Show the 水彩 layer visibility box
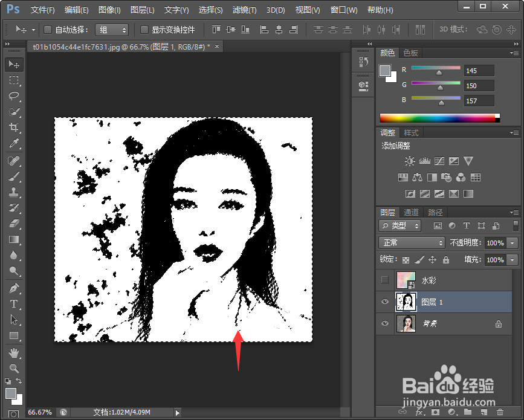Screen dimensions: 524x420 click(x=385, y=280)
